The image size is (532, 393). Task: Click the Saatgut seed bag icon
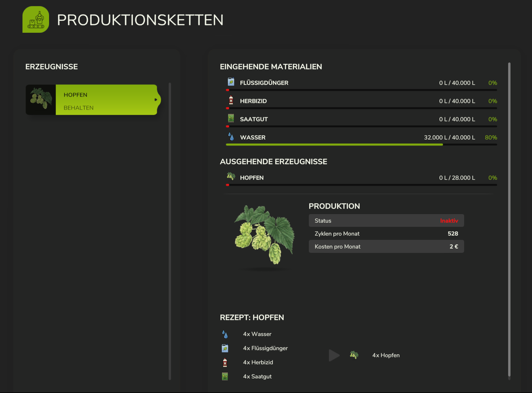click(231, 118)
